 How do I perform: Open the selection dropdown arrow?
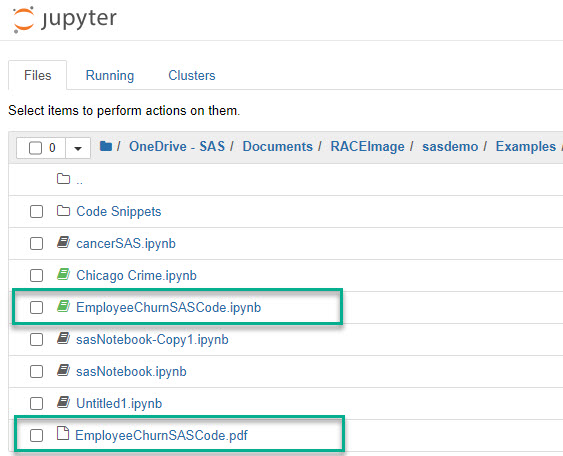click(78, 148)
